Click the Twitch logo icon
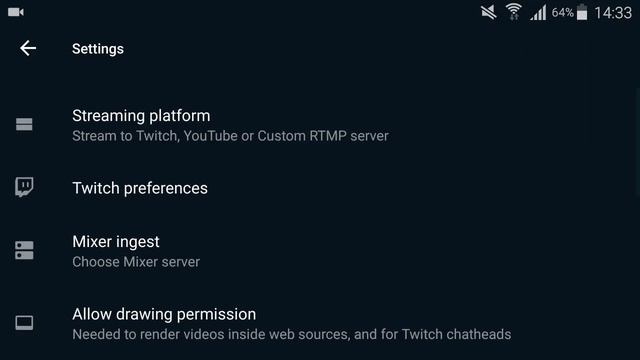The height and width of the screenshot is (360, 640). 24,187
